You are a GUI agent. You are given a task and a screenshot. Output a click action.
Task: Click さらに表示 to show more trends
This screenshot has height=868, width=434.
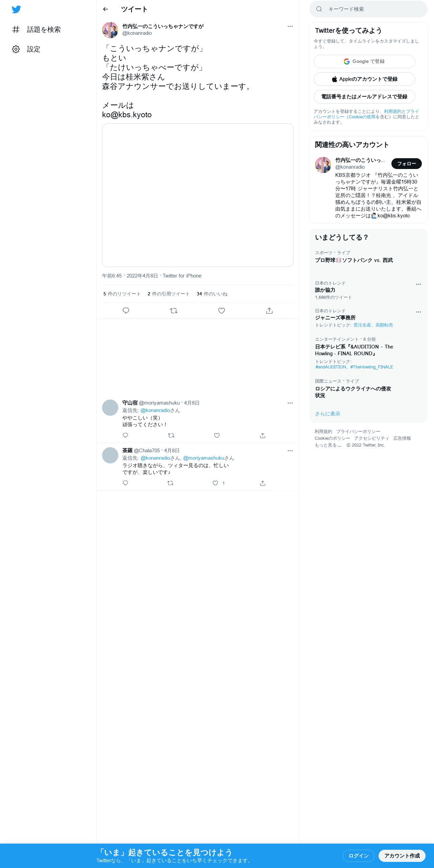328,414
